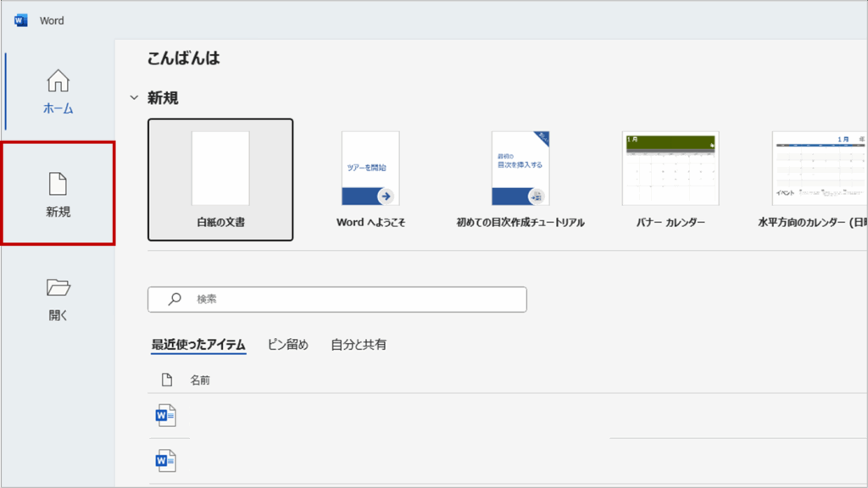Open 初めての目次作成チュートリアル template
This screenshot has width=868, height=488.
coord(520,180)
